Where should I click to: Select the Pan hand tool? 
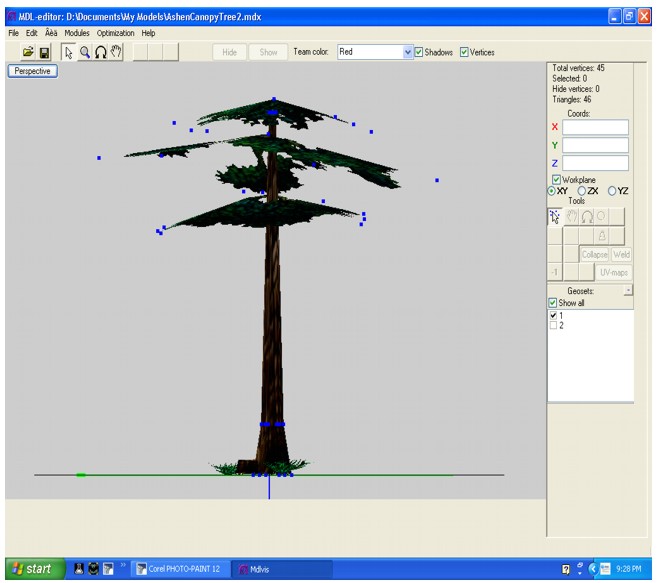(116, 52)
